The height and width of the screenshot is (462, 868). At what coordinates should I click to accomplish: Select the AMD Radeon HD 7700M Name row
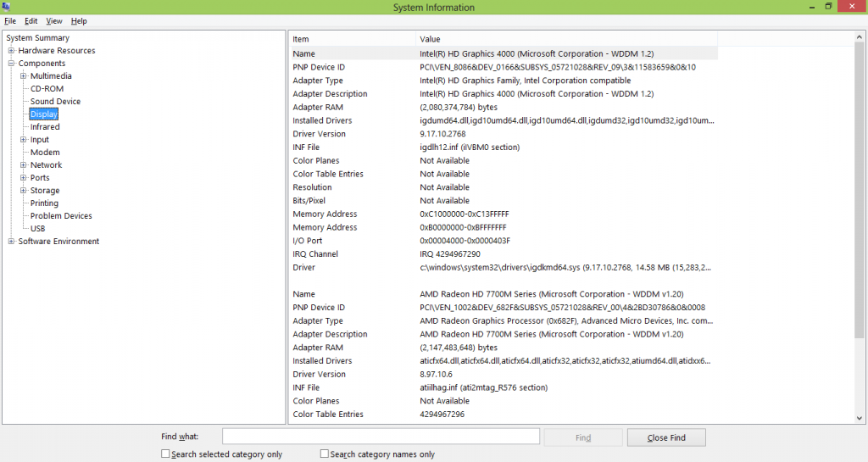[x=504, y=294]
